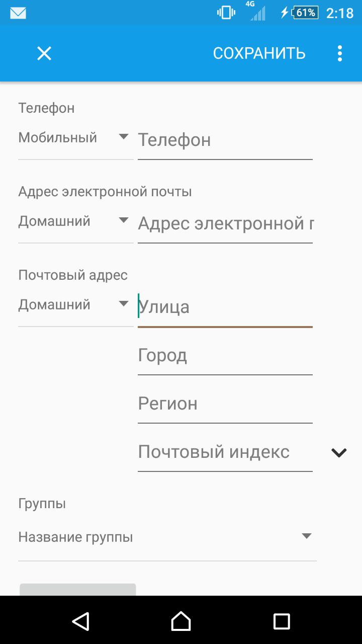Select the Почтовый индекс input field
This screenshot has height=644, width=362.
pyautogui.click(x=225, y=452)
